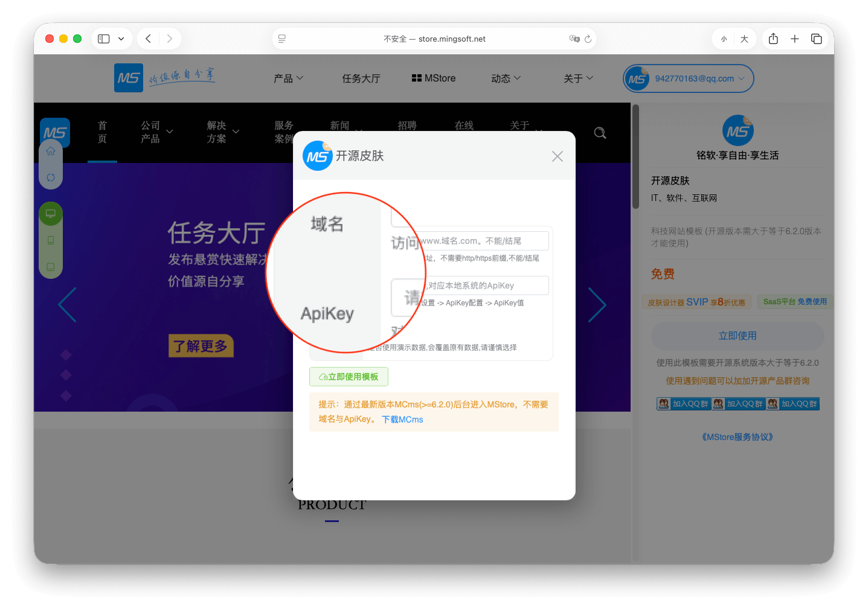The image size is (868, 609).
Task: Open the 下载MCms link
Action: click(x=402, y=419)
